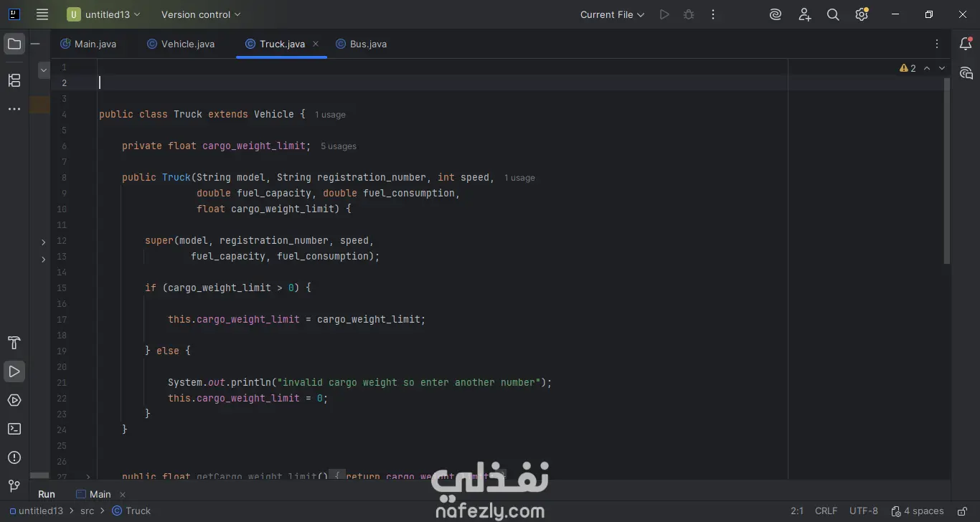The image size is (980, 522).
Task: Open the AI Assistant swirl icon
Action: [x=776, y=14]
